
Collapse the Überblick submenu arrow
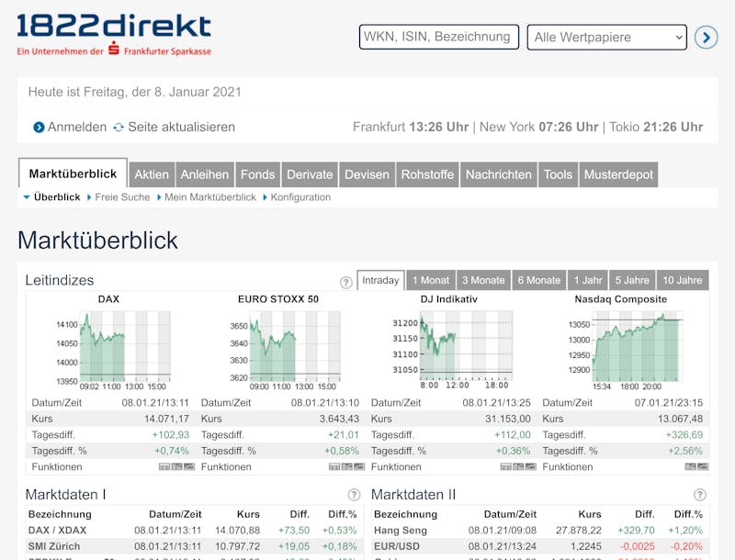tap(27, 197)
